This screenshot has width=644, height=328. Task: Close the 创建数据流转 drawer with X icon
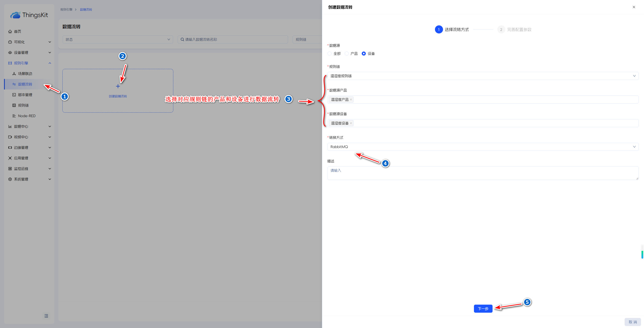point(634,7)
